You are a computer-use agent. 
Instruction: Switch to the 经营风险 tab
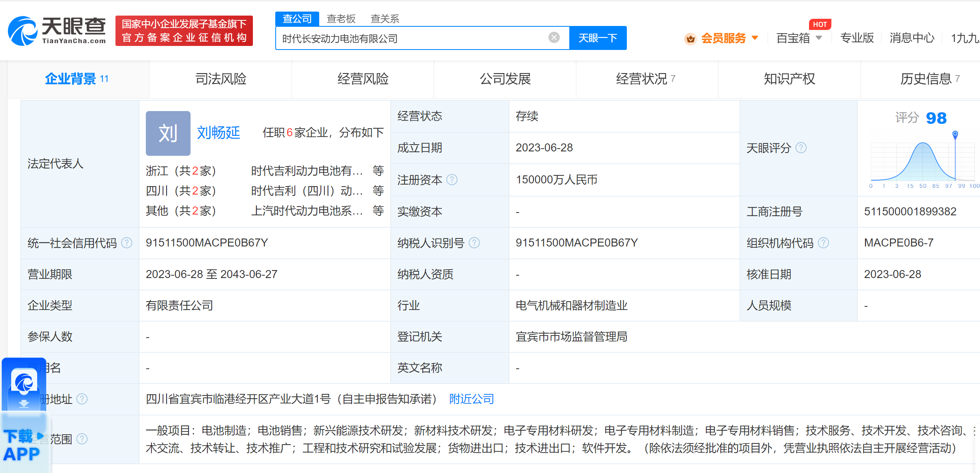(363, 79)
